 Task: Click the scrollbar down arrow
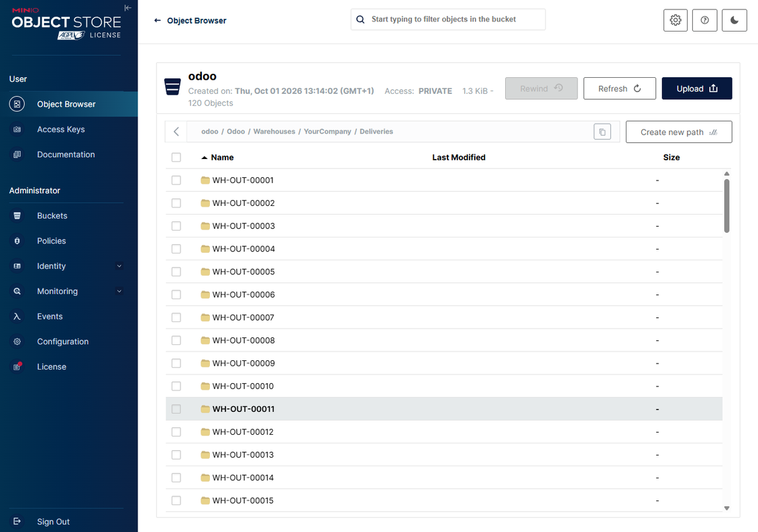click(x=726, y=508)
